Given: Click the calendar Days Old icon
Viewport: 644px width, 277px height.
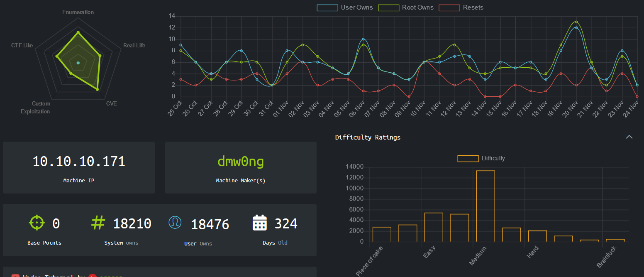Looking at the screenshot, I should [259, 223].
